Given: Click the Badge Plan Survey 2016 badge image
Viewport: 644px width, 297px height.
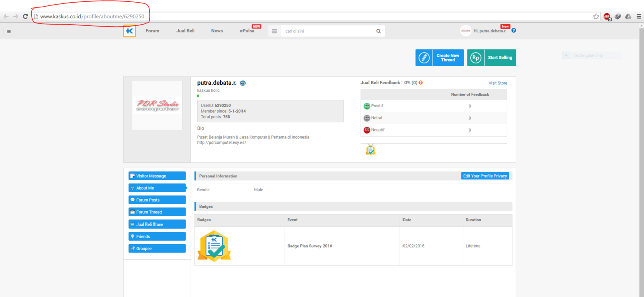Looking at the screenshot, I should 214,246.
